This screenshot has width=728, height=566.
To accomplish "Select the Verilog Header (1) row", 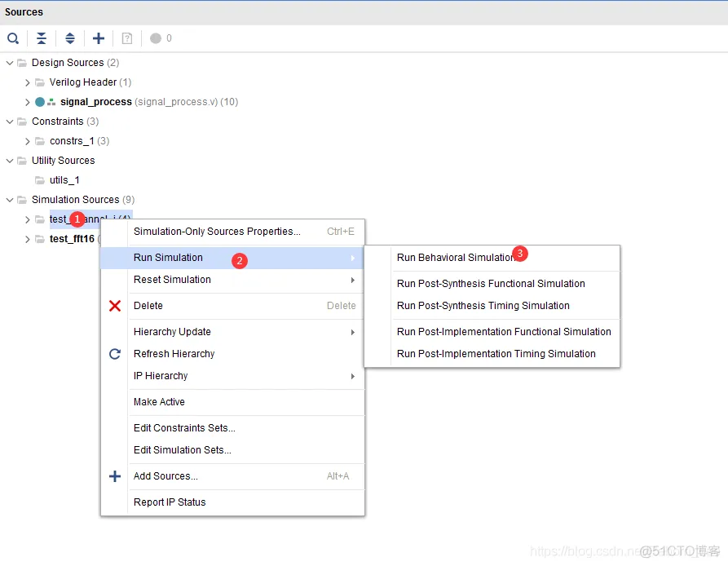I will point(84,82).
